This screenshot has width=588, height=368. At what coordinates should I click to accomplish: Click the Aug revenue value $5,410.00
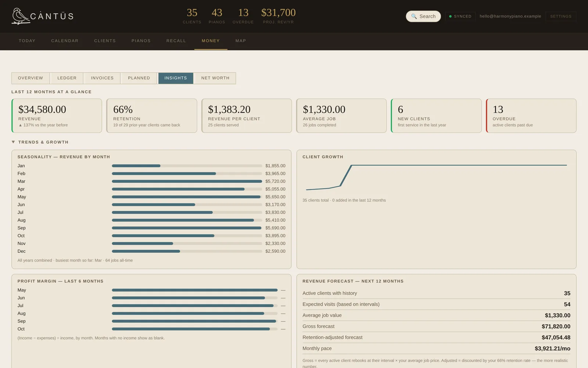pos(275,220)
